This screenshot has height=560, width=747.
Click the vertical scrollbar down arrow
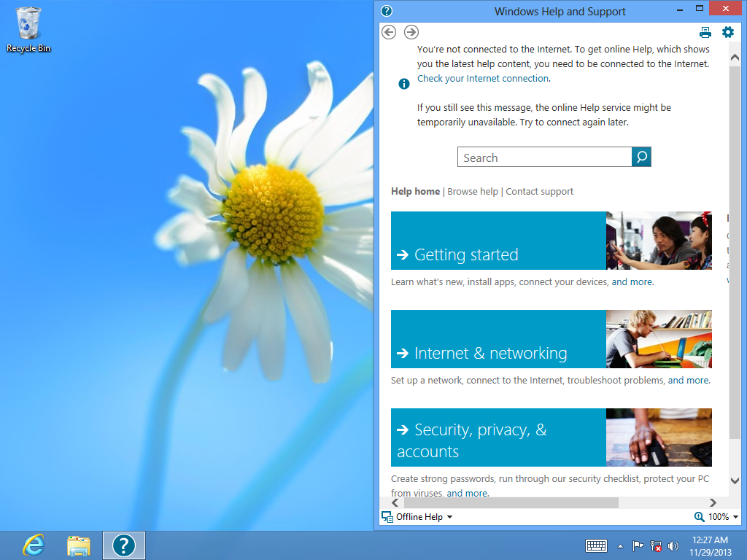[x=735, y=481]
